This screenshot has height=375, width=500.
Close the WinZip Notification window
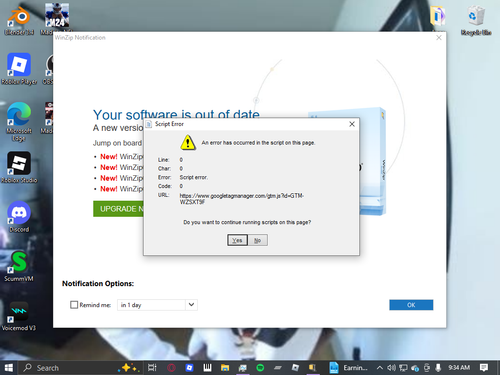439,38
